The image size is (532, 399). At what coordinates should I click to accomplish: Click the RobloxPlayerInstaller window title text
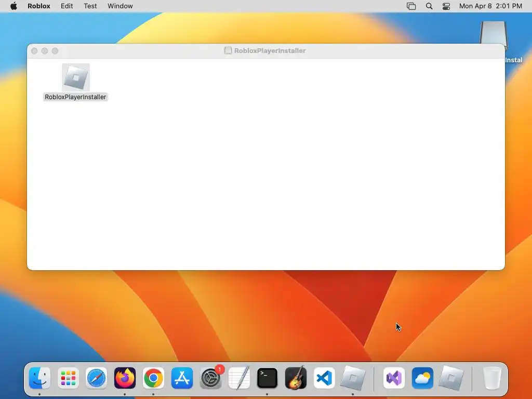pyautogui.click(x=270, y=50)
